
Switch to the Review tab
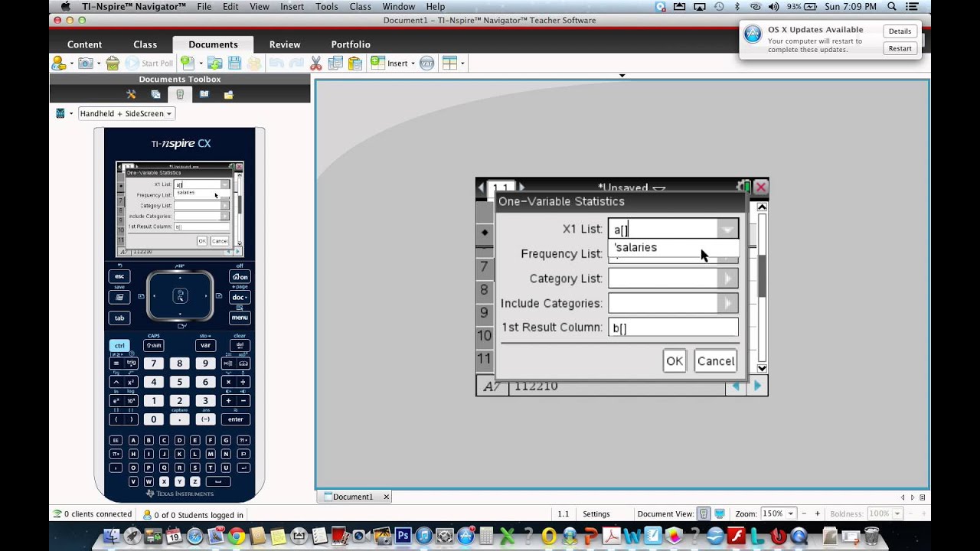pyautogui.click(x=285, y=44)
